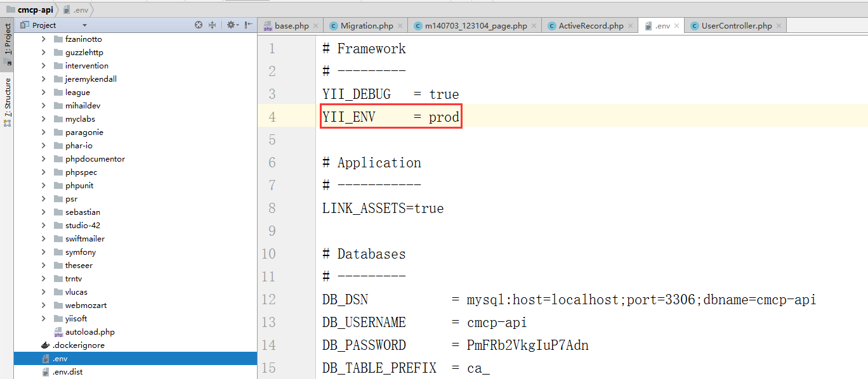Image resolution: width=868 pixels, height=379 pixels.
Task: Click the Structure side tab
Action: [x=8, y=101]
